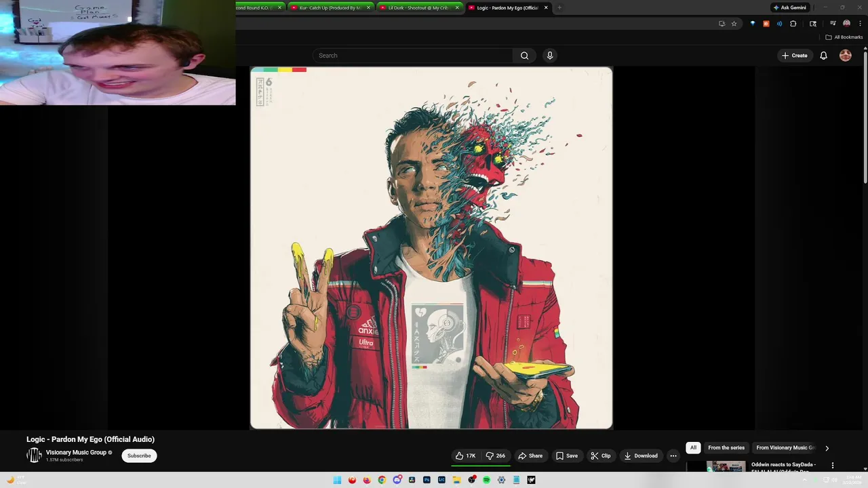Click the orange extension icon
Image resolution: width=868 pixels, height=488 pixels.
[766, 24]
